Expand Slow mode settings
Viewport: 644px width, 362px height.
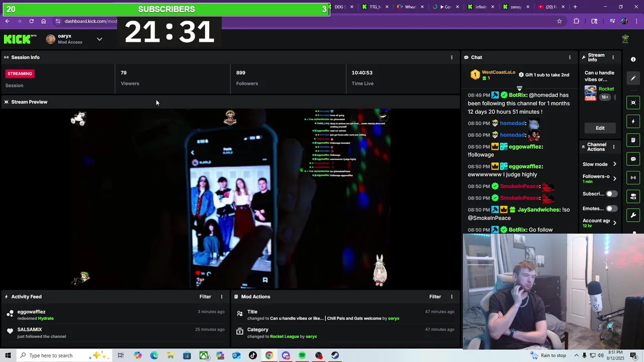pyautogui.click(x=614, y=164)
